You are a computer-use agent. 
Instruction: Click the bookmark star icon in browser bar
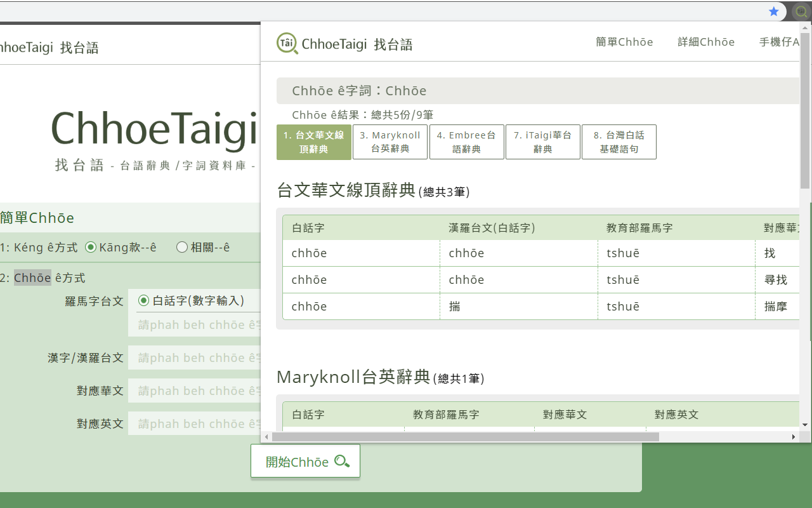773,11
